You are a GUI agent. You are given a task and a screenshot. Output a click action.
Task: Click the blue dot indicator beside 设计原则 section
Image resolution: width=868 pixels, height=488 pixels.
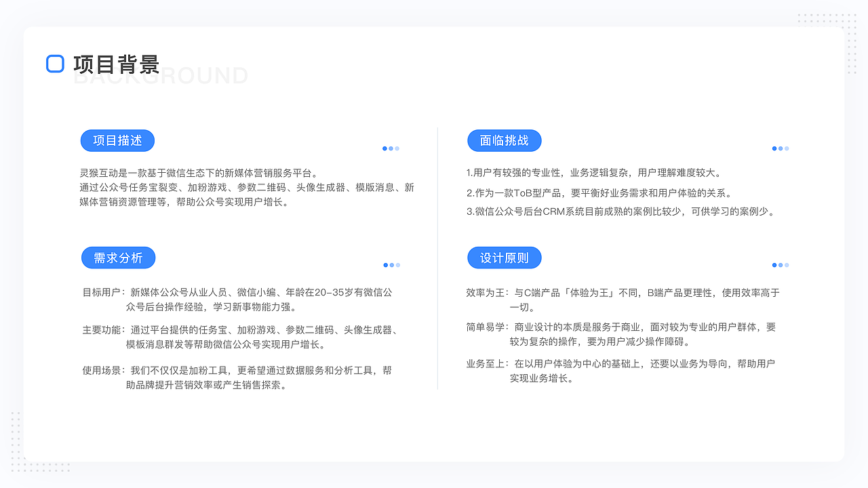pyautogui.click(x=774, y=265)
